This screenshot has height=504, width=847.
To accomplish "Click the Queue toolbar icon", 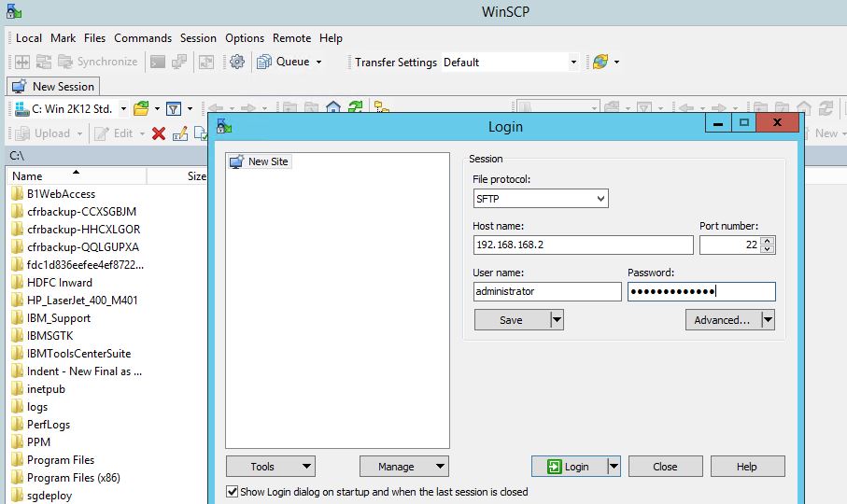I will coord(263,62).
